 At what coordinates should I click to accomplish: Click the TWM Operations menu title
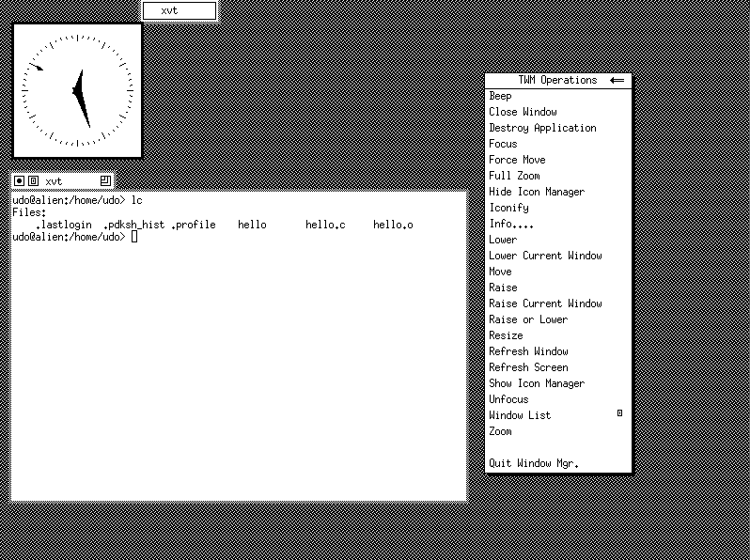point(557,81)
